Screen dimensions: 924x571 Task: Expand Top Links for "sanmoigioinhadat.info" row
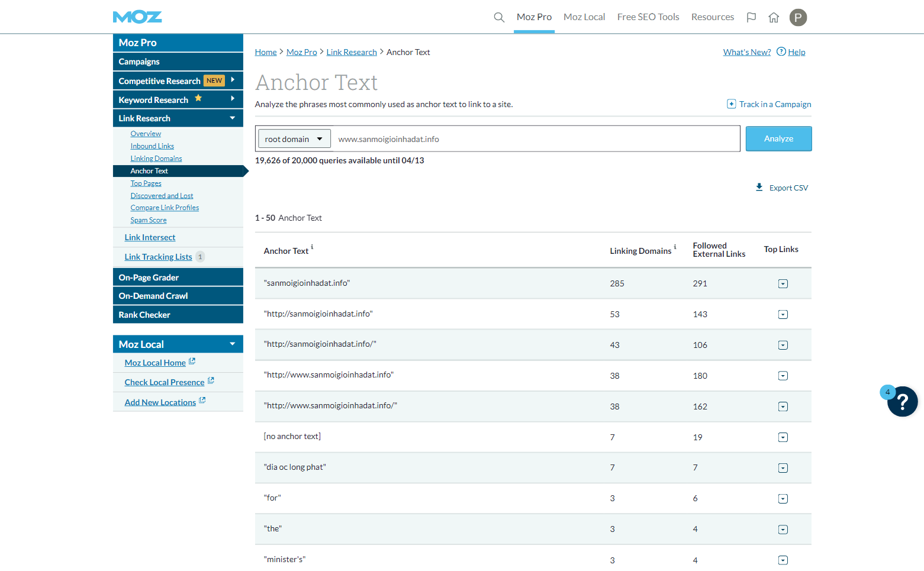[x=783, y=284]
